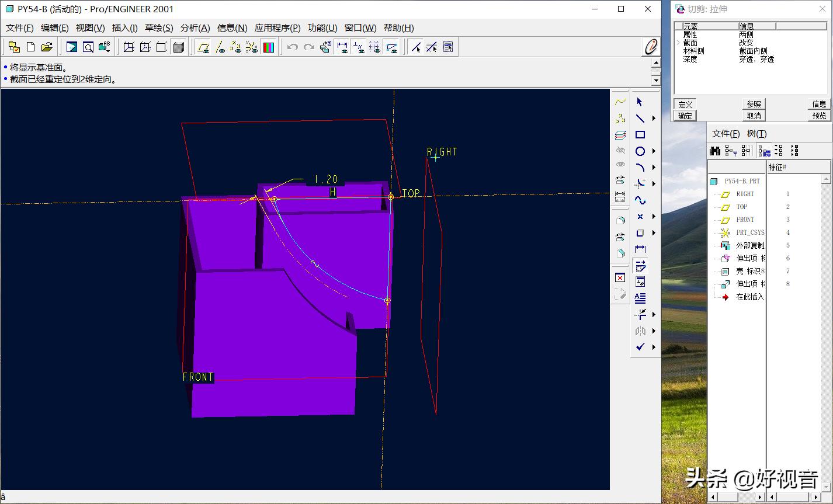Select the rectangle sketch tool
Image resolution: width=833 pixels, height=504 pixels.
pyautogui.click(x=640, y=135)
